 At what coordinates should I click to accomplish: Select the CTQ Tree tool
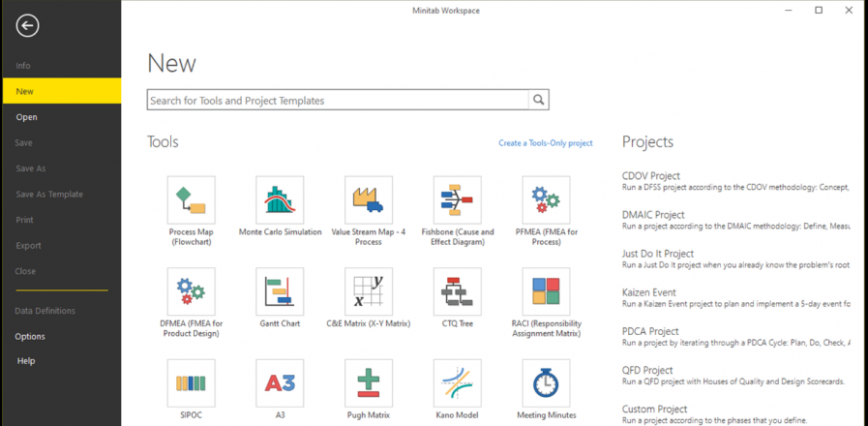(458, 291)
